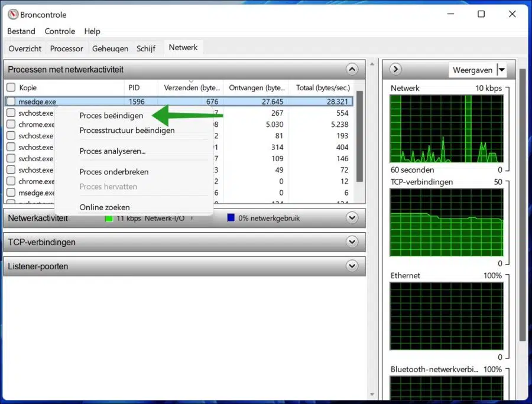Viewport: 532px width, 404px height.
Task: Expand the TCP-verbindingen section
Action: pyautogui.click(x=352, y=242)
